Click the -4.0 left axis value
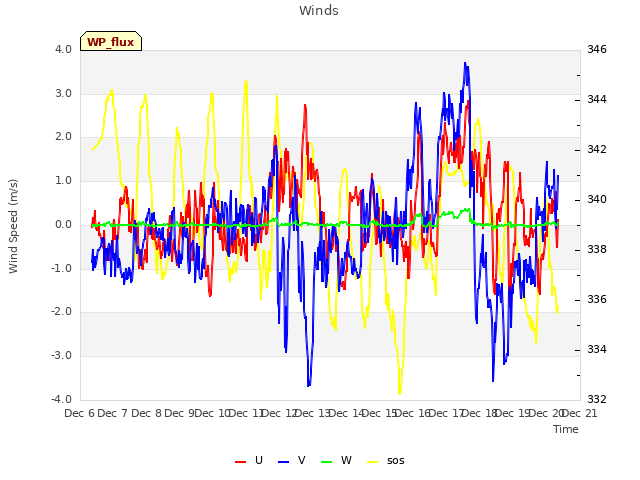Screen dimensions: 640x480 click(61, 399)
